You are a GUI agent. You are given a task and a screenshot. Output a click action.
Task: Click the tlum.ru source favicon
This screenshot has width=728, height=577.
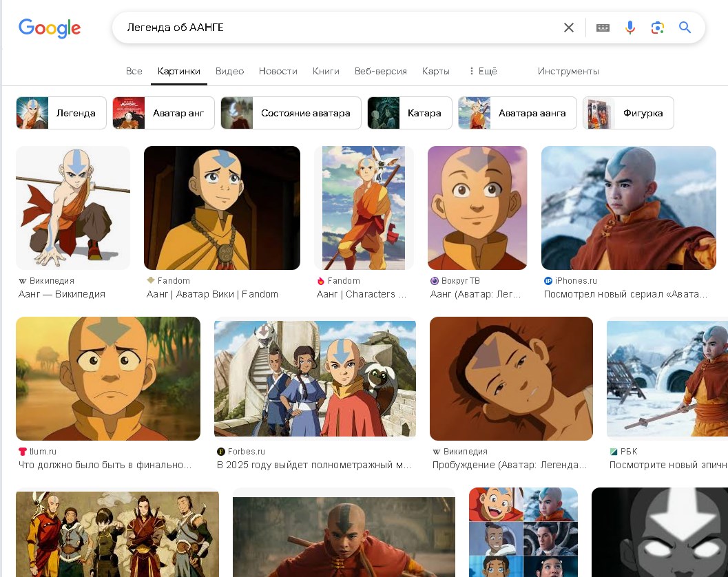pyautogui.click(x=22, y=452)
